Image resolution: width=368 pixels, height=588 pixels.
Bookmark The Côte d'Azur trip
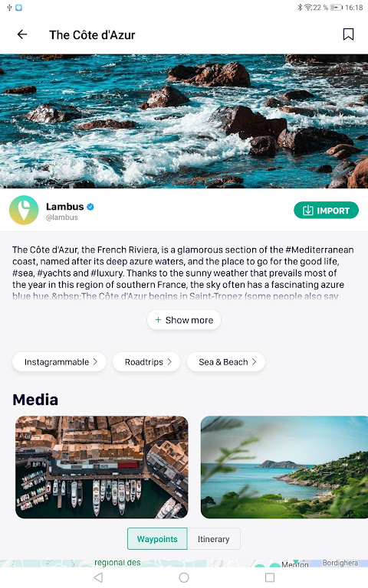(348, 34)
